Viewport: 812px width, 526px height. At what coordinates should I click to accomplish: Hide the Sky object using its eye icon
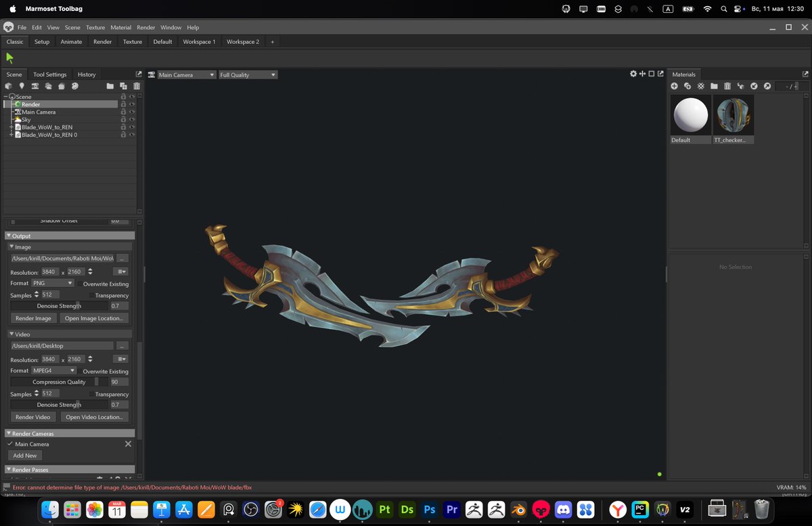point(132,120)
